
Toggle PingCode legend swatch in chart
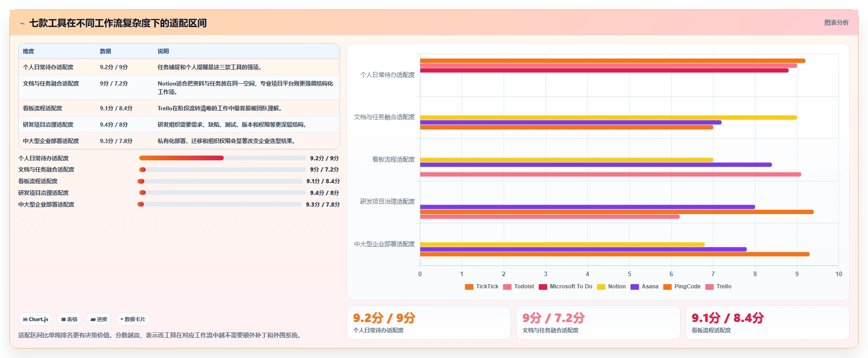pos(668,286)
